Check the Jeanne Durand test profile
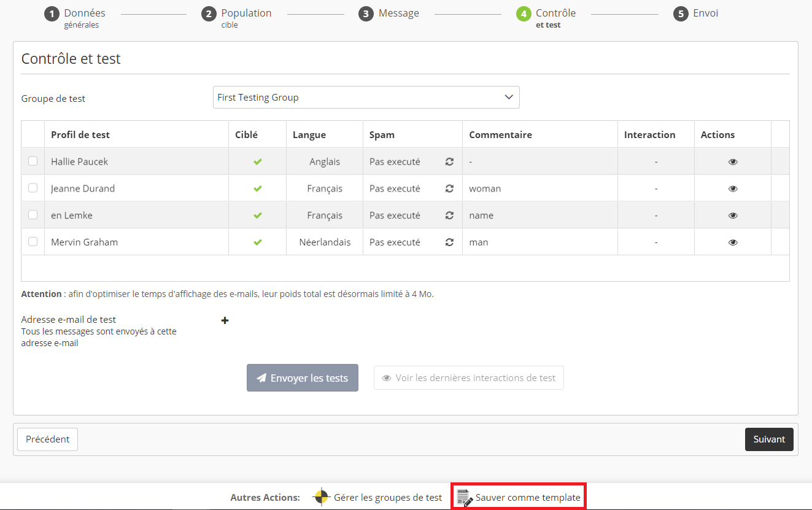Screen dimensions: 812x510 coord(33,188)
